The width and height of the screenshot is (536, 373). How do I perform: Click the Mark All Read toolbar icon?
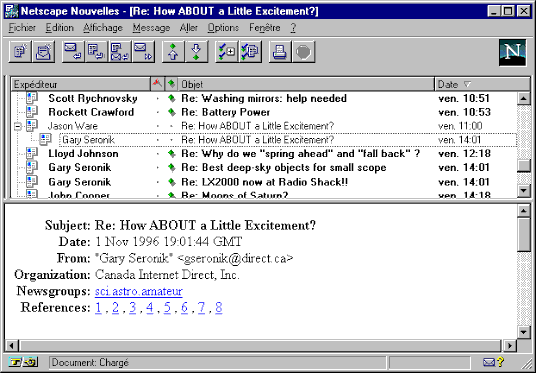(x=250, y=52)
